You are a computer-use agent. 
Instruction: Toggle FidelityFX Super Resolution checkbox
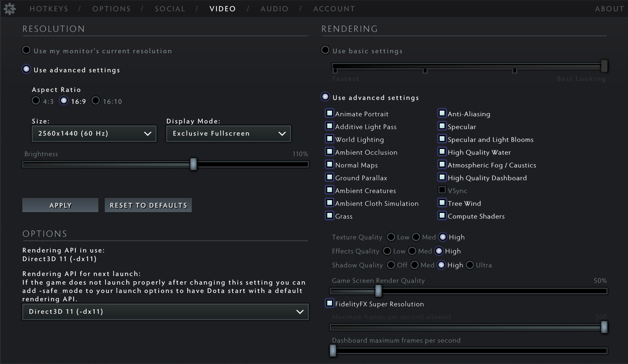pos(330,303)
